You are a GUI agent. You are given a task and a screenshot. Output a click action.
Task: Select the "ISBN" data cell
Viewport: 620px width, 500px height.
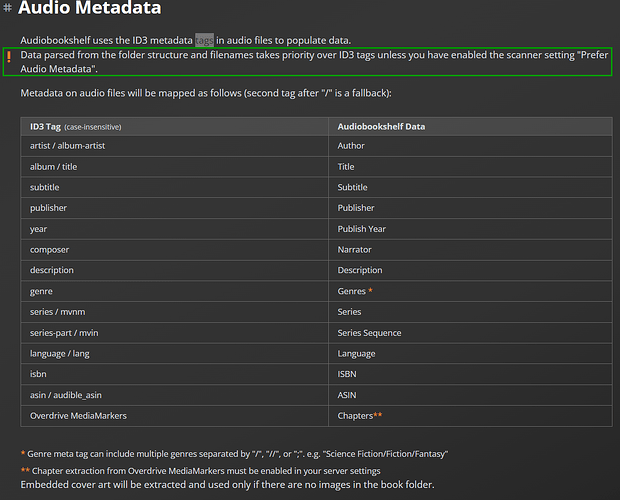click(470, 374)
